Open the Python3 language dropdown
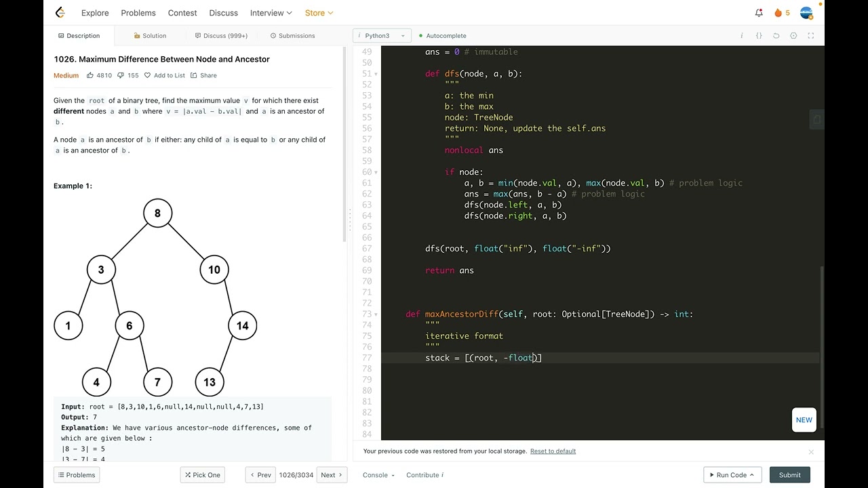Image resolution: width=868 pixels, height=488 pixels. point(382,36)
